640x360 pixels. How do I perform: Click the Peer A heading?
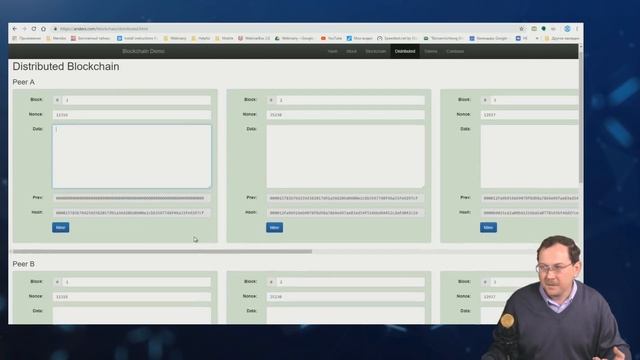pyautogui.click(x=24, y=82)
